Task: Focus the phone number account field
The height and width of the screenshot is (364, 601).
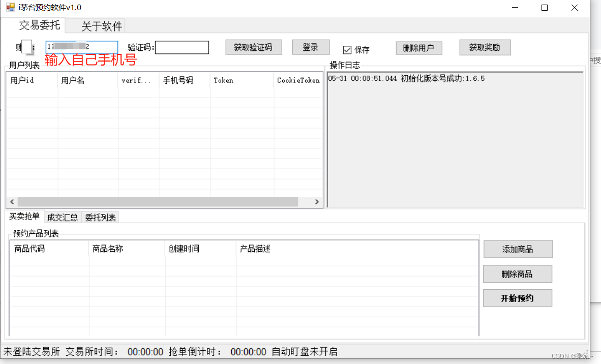Action: [82, 47]
